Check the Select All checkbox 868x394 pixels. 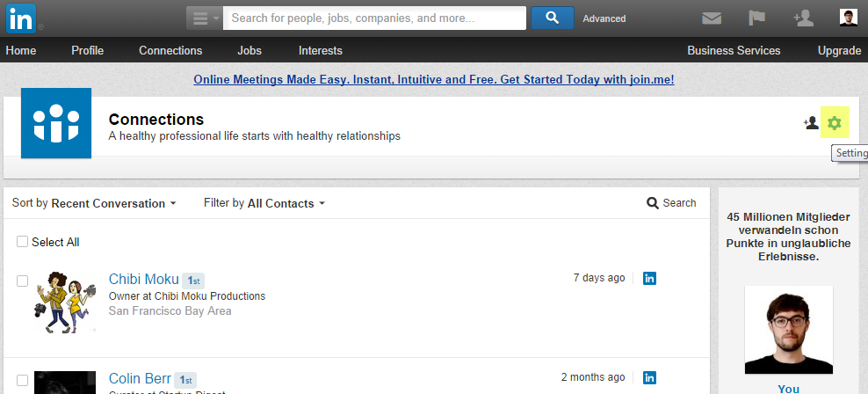coord(23,242)
